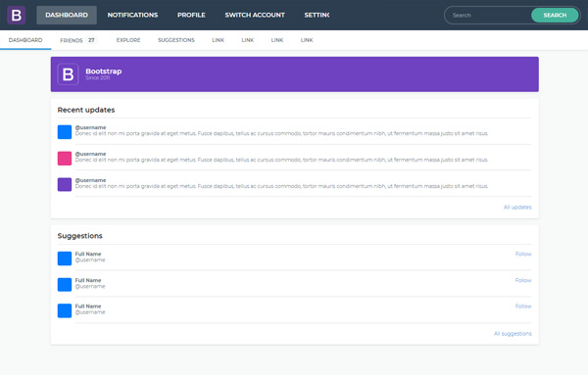Viewport: 588px width, 375px height.
Task: Click the Since 2011 subtitle text
Action: tap(97, 78)
